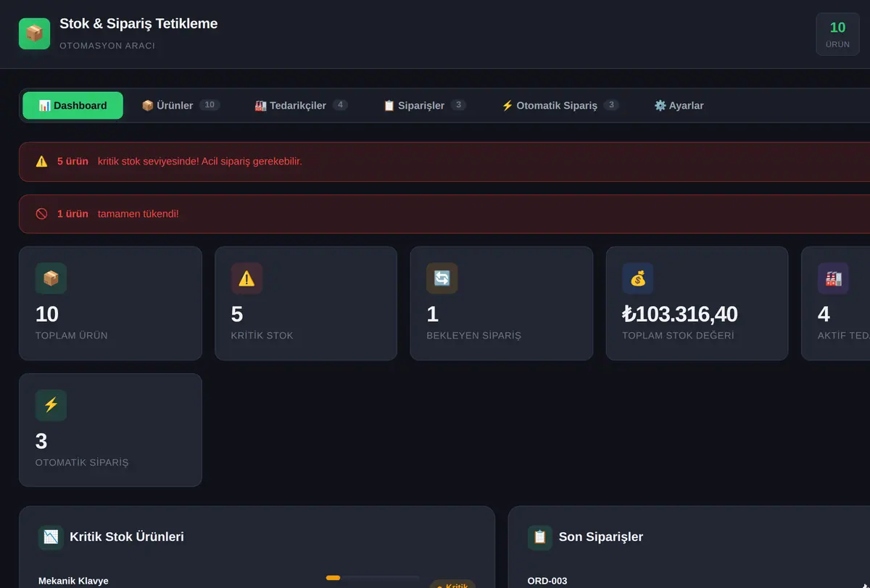Select the Otomatik Sipariş tab
This screenshot has height=588, width=870.
pyautogui.click(x=560, y=106)
